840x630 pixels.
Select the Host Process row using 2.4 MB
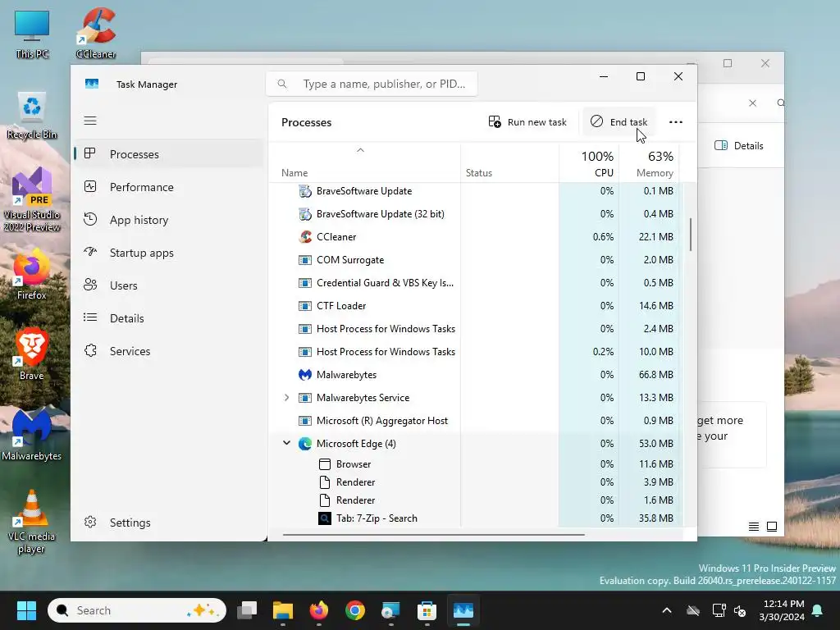(x=474, y=329)
